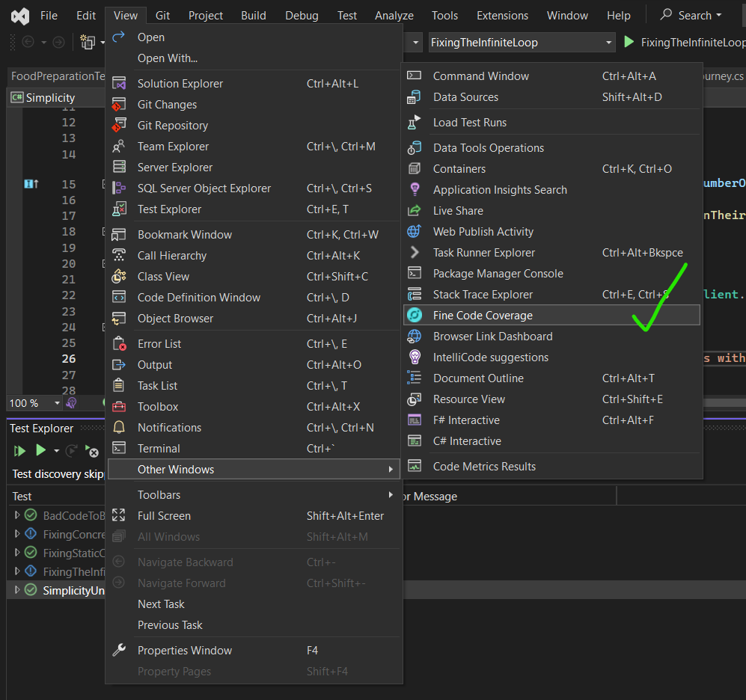Start debugging FixingTheInfiniteLoop green play button

(629, 42)
